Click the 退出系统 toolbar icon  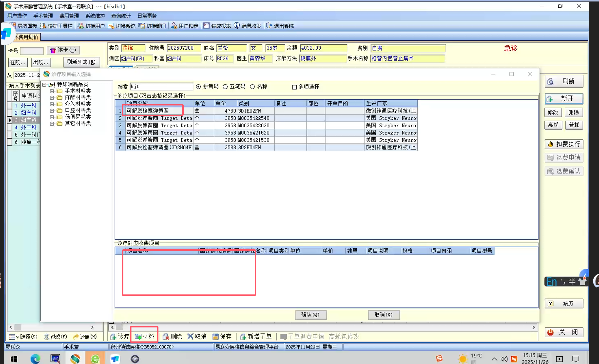[x=269, y=26]
